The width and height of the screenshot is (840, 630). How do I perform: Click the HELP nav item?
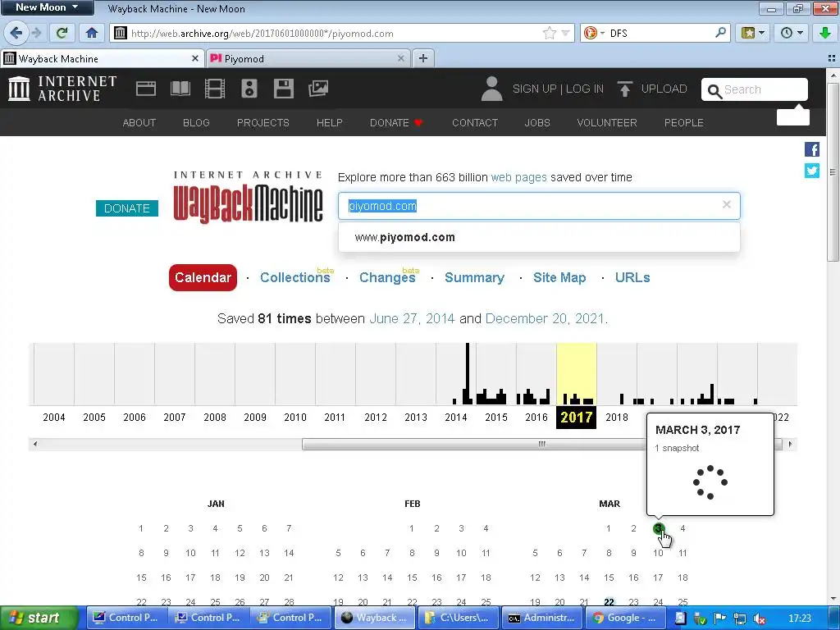[330, 123]
